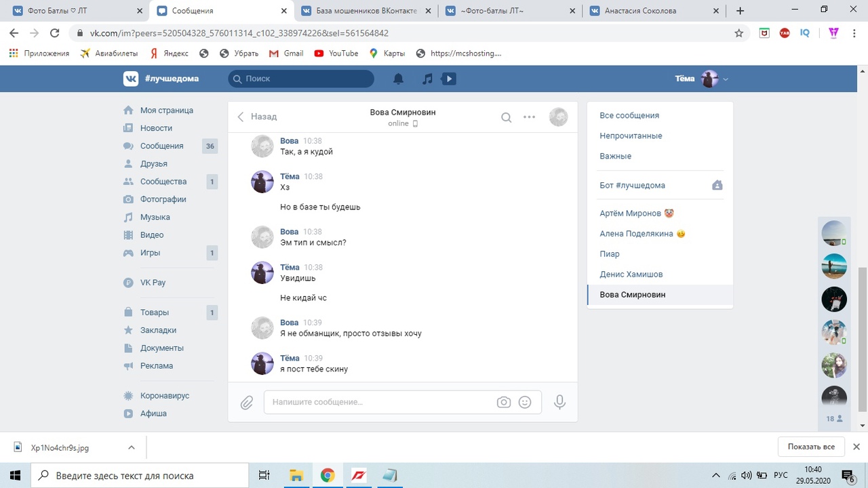Click the microphone voice message icon

559,403
